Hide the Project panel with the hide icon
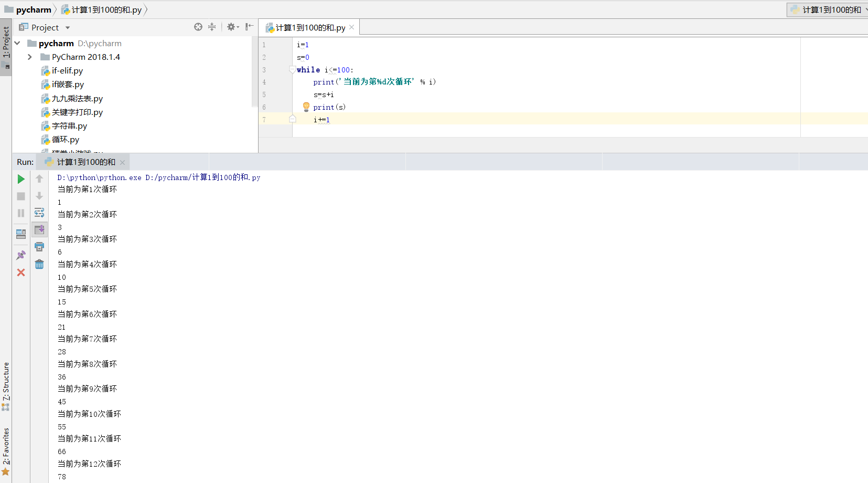The image size is (868, 483). pos(249,27)
